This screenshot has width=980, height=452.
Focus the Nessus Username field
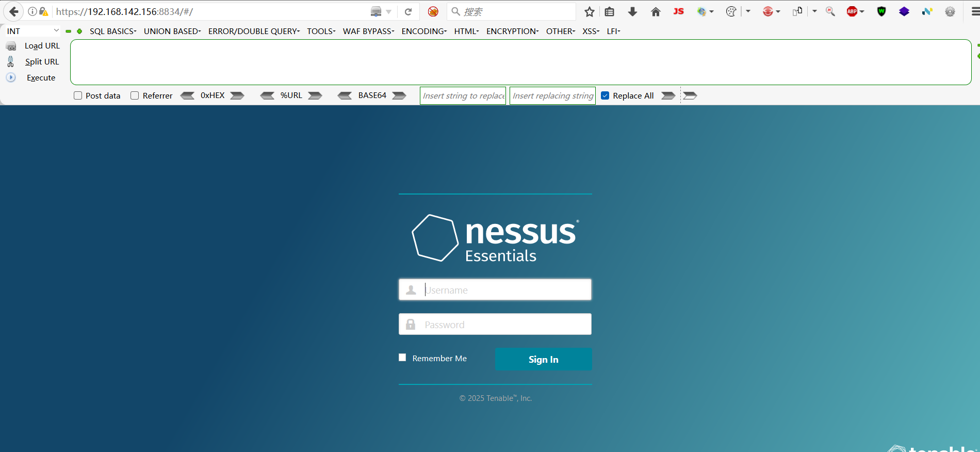tap(495, 290)
